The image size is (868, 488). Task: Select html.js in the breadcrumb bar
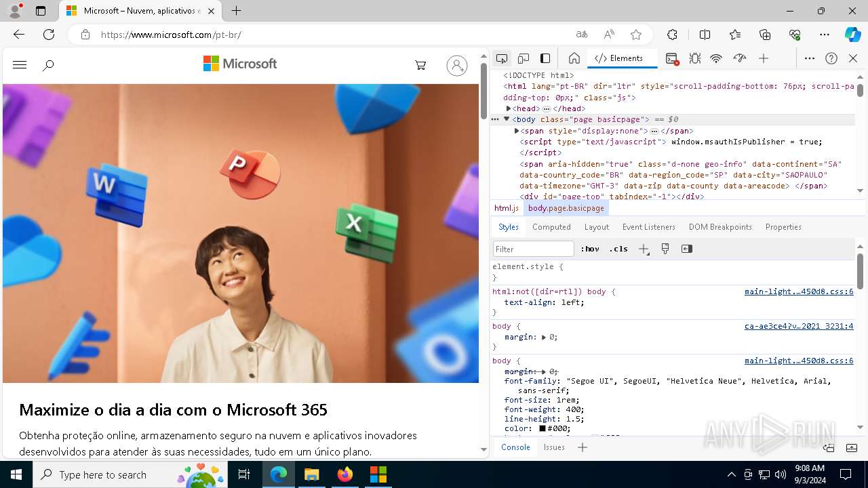click(x=507, y=208)
